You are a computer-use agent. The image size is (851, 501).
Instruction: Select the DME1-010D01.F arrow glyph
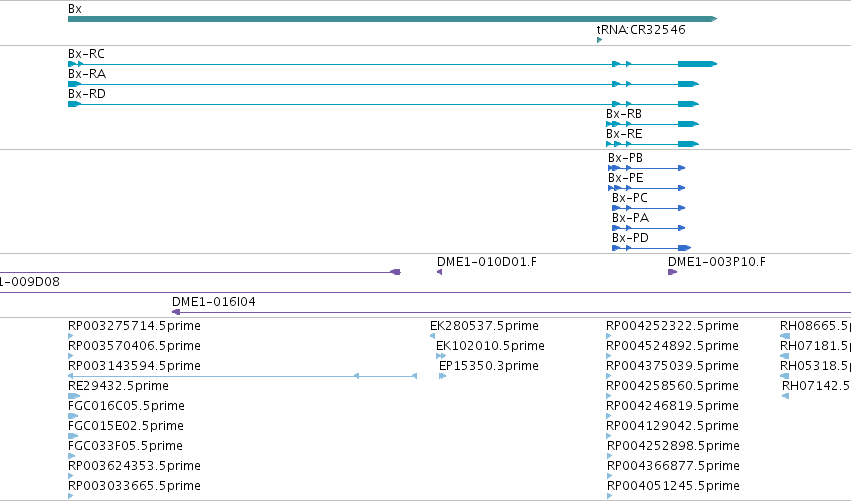(x=440, y=272)
